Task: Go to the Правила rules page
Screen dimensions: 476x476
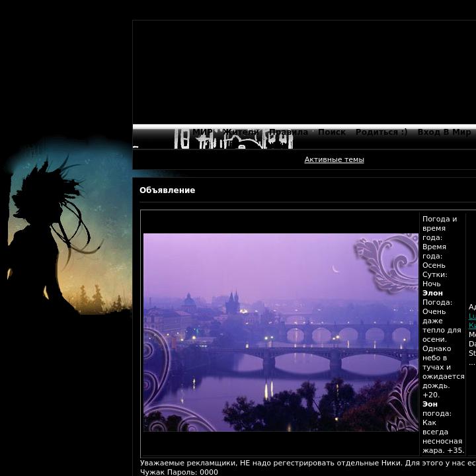Action: point(288,132)
